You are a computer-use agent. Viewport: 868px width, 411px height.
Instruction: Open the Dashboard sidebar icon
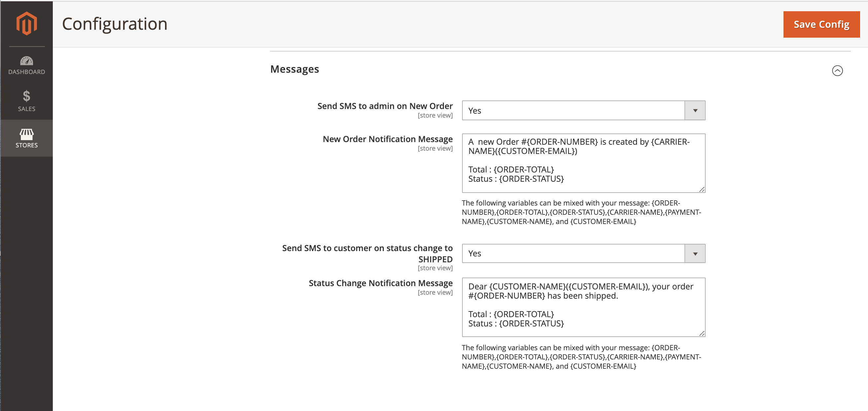pyautogui.click(x=27, y=65)
